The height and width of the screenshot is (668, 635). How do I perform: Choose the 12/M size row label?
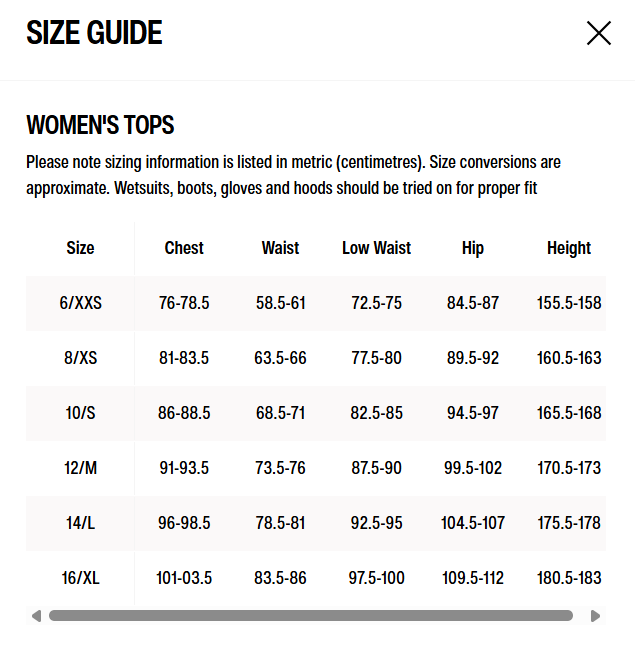click(80, 468)
